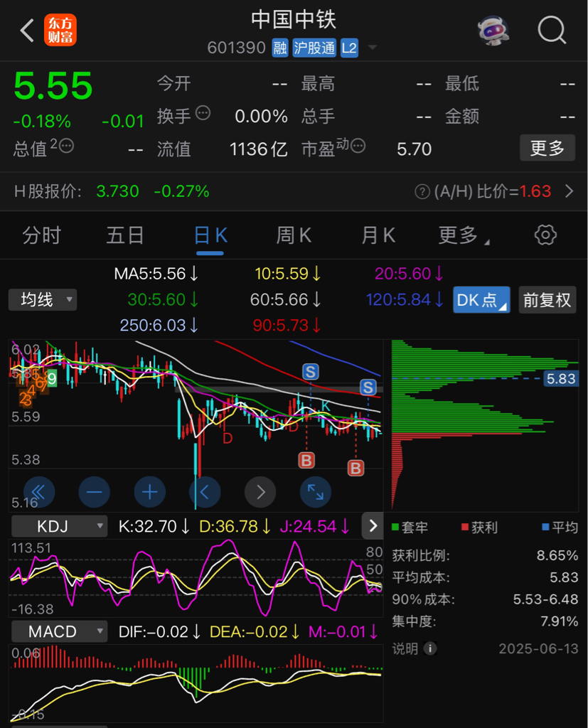The width and height of the screenshot is (588, 728).
Task: Show 市盈 info bubble icon
Action: click(x=358, y=146)
